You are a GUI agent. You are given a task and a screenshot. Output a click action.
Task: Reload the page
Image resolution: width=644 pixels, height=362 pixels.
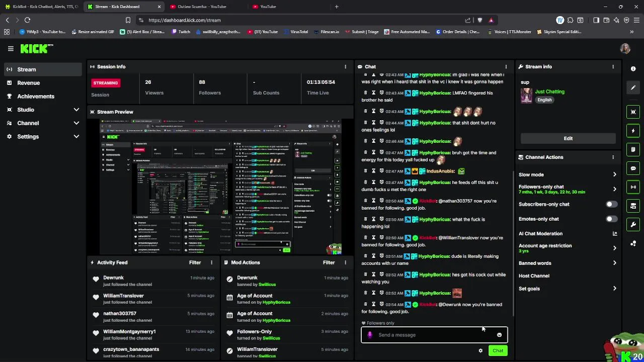pyautogui.click(x=27, y=20)
